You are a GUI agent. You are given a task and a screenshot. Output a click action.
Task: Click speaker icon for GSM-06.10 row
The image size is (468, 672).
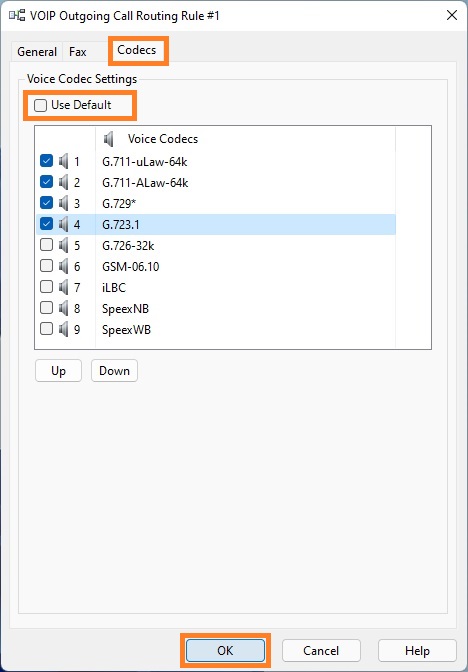click(x=63, y=266)
